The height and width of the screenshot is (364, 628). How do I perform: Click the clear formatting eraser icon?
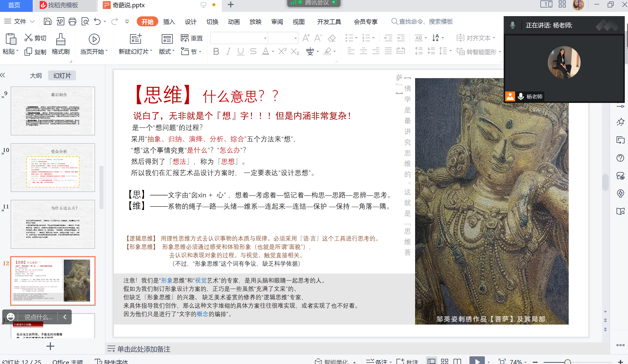point(332,38)
